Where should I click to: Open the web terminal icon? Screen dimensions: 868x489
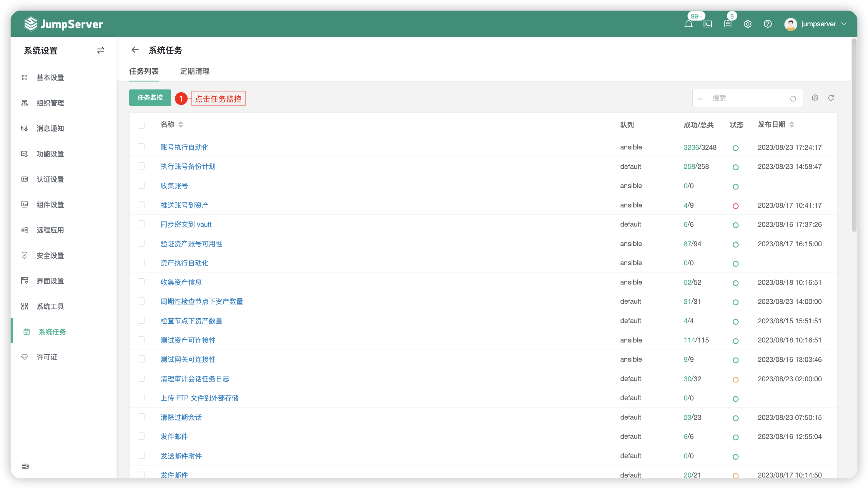pos(708,24)
